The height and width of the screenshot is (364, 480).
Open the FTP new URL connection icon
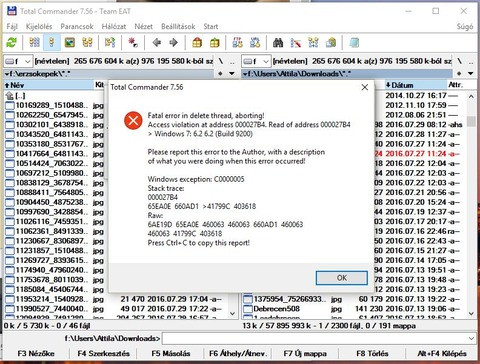coord(255,43)
